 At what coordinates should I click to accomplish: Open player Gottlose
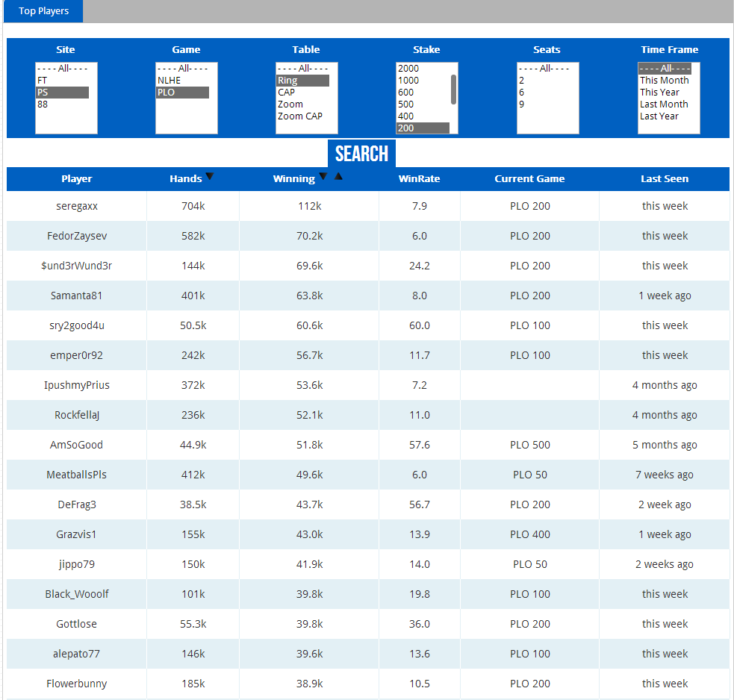(x=77, y=624)
